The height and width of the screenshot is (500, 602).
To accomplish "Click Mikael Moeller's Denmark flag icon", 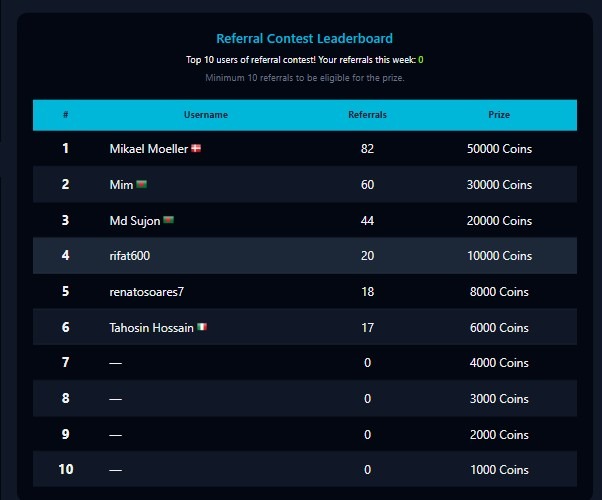I will click(196, 148).
